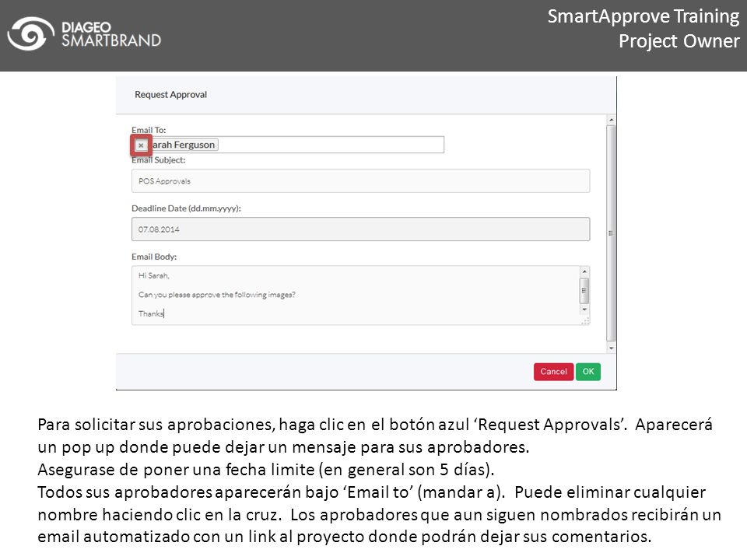Confirm with the green OK button

[x=588, y=372]
